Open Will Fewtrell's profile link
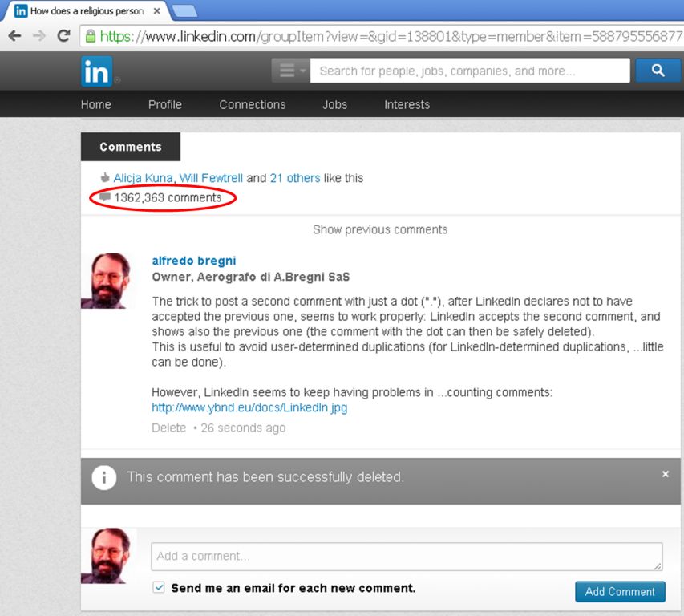684x616 pixels. [x=211, y=178]
